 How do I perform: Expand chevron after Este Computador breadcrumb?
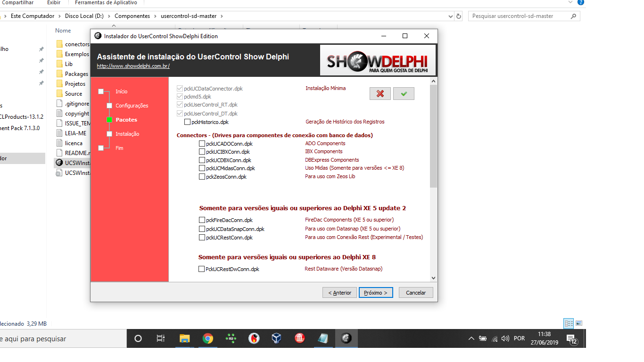pyautogui.click(x=59, y=16)
